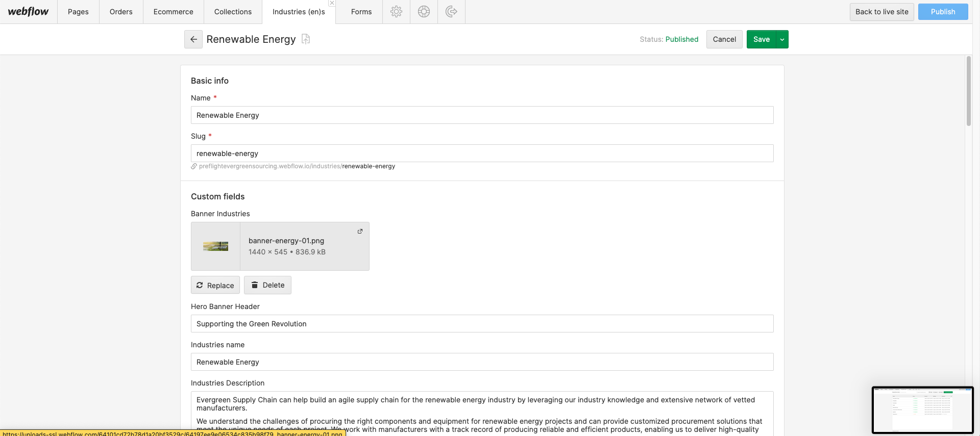
Task: Focus the Hero Banner Header field
Action: point(482,324)
